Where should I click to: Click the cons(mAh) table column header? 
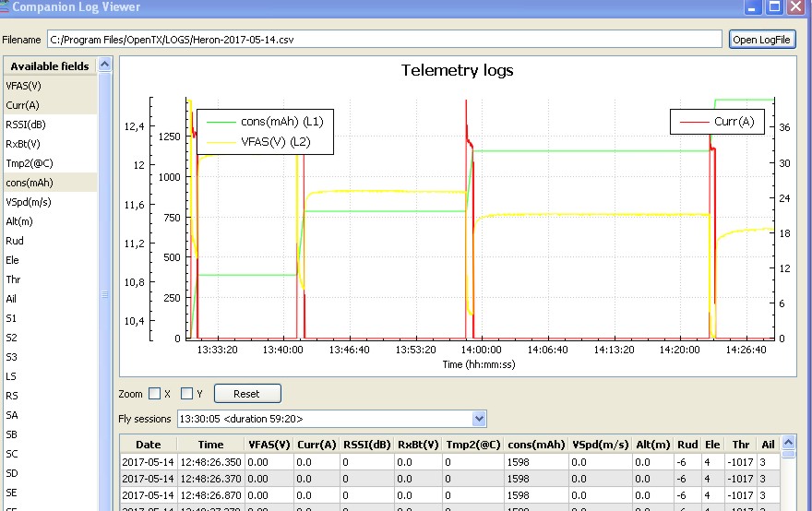[535, 445]
